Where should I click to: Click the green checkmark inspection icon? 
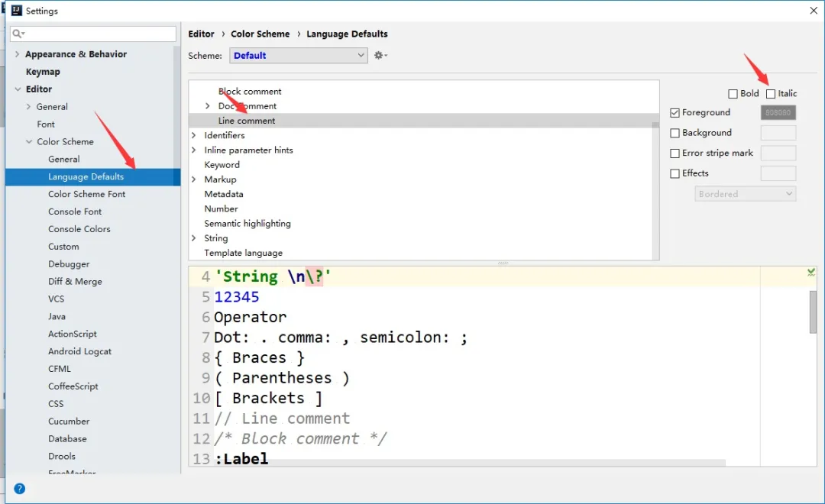click(x=811, y=273)
